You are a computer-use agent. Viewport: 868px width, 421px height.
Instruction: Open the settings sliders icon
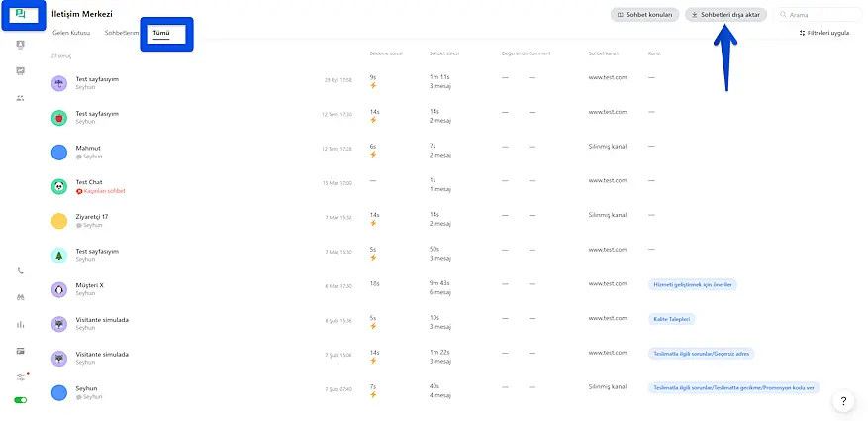point(21,377)
